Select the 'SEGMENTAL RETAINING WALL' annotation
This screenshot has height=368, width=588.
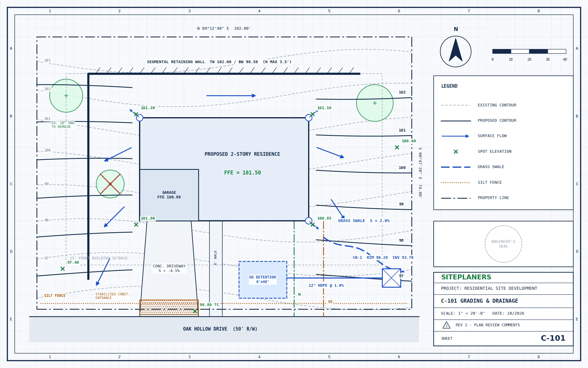click(x=219, y=62)
